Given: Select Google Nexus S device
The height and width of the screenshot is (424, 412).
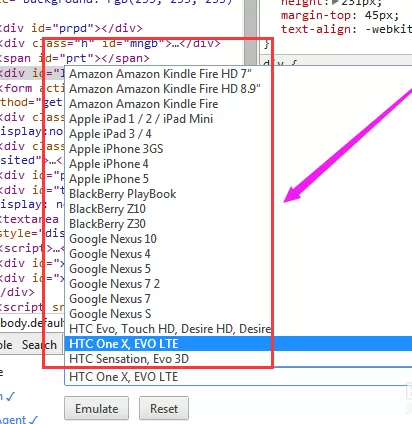Looking at the screenshot, I should (238, 314).
